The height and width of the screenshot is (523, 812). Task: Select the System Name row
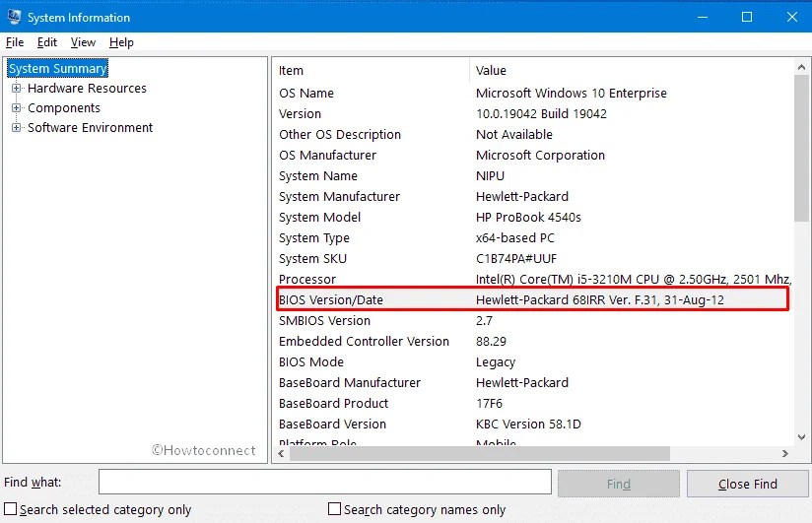[533, 176]
